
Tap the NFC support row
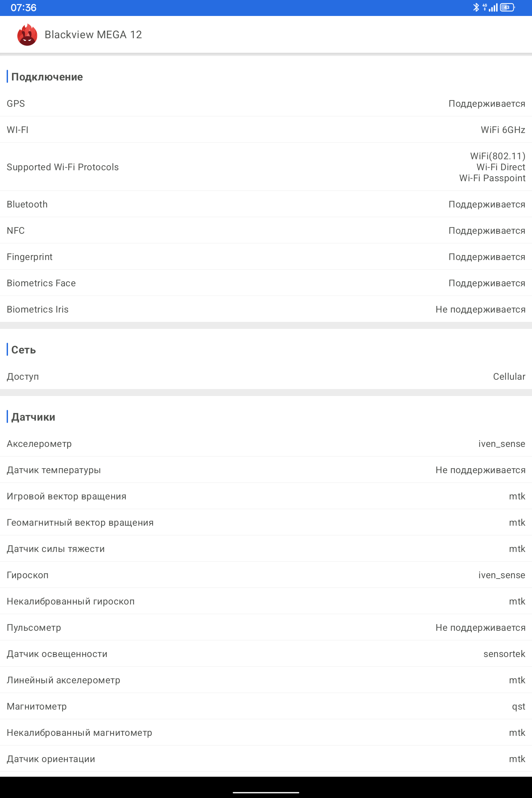(x=266, y=230)
